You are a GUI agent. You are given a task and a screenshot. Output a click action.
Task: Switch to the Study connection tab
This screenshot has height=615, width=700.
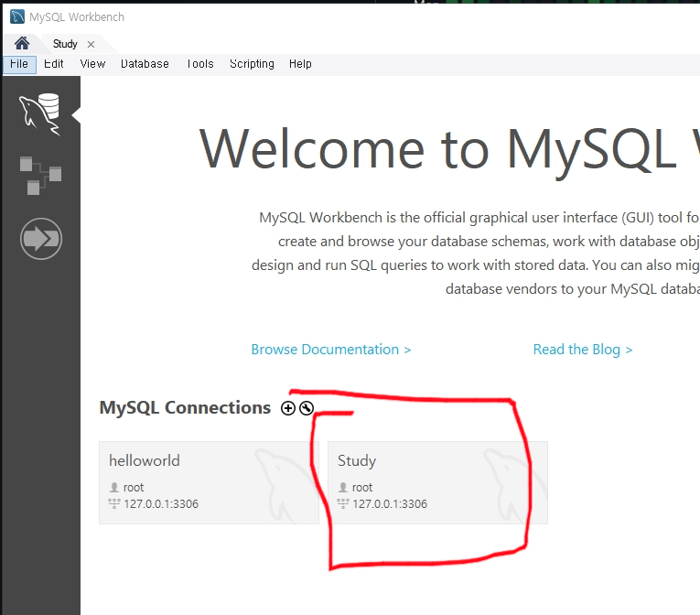click(x=65, y=44)
